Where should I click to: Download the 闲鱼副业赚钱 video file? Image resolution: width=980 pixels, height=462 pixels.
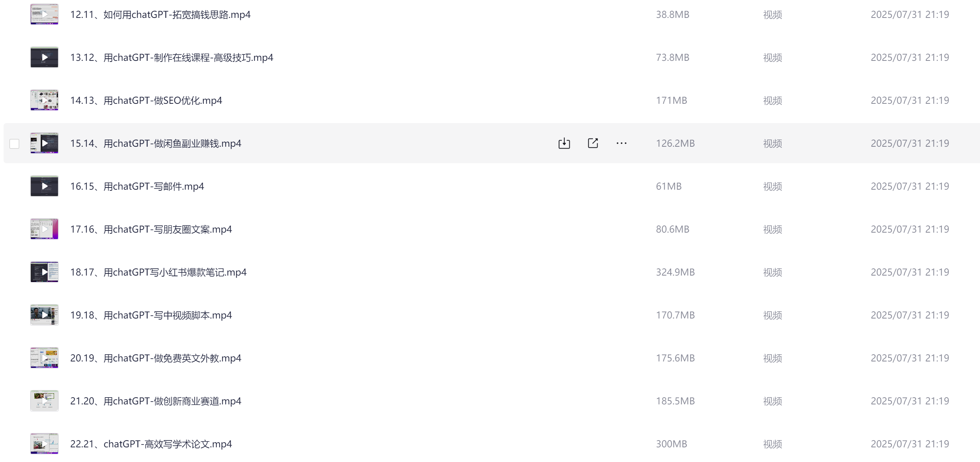[x=564, y=144]
